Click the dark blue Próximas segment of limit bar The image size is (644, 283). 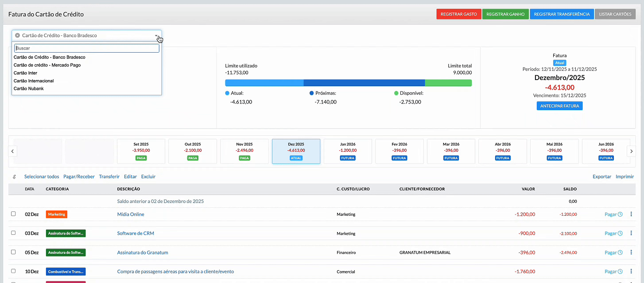(x=365, y=83)
